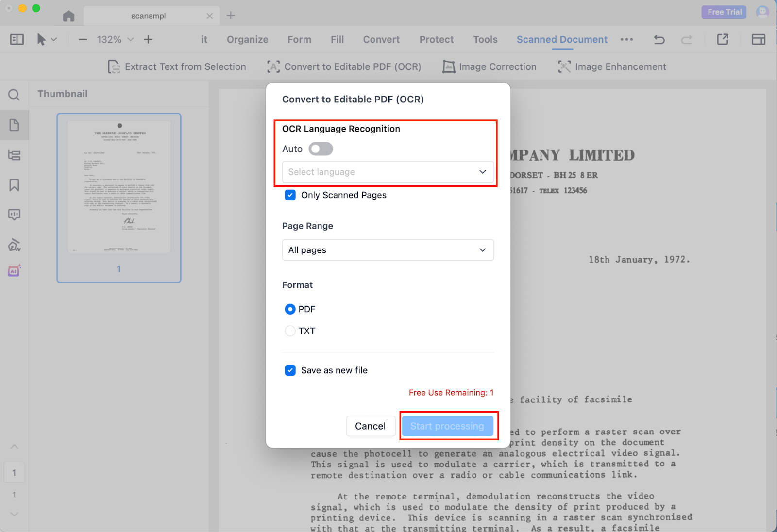Click the undo arrow icon
The width and height of the screenshot is (777, 532).
[659, 40]
